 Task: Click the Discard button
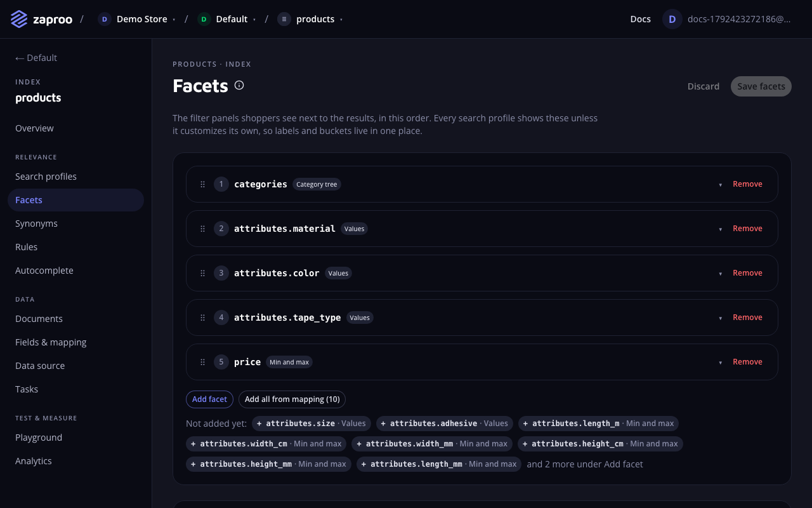(x=704, y=86)
